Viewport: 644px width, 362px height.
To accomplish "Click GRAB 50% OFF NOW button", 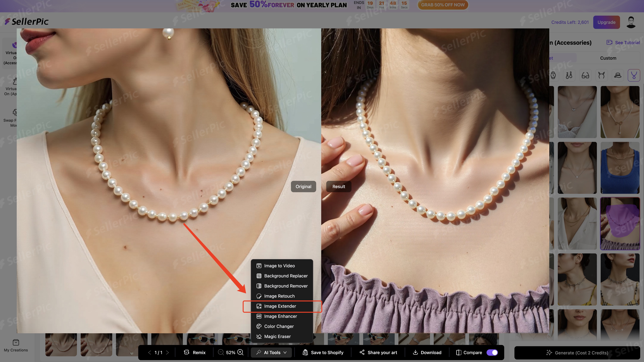I will (x=443, y=5).
